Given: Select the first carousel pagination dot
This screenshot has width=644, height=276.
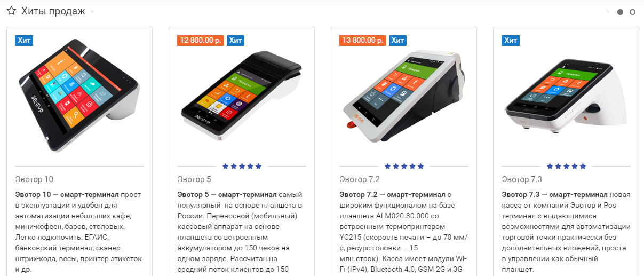Looking at the screenshot, I should pyautogui.click(x=620, y=12).
